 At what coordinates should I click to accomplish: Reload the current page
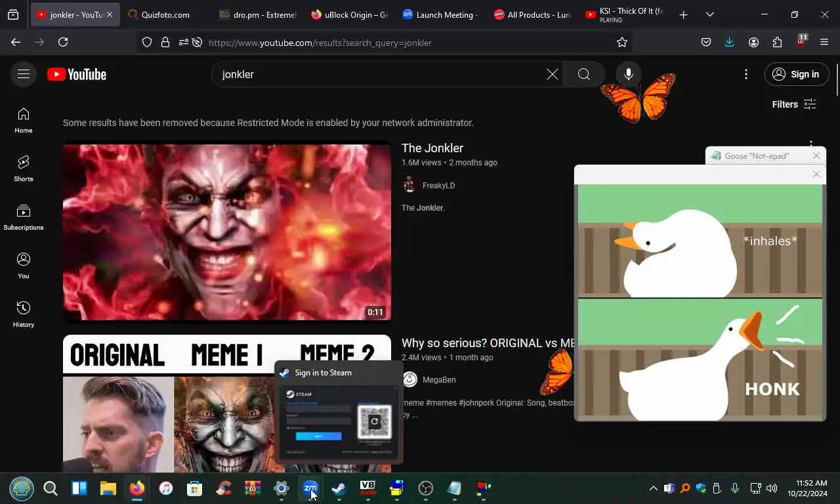click(x=63, y=42)
